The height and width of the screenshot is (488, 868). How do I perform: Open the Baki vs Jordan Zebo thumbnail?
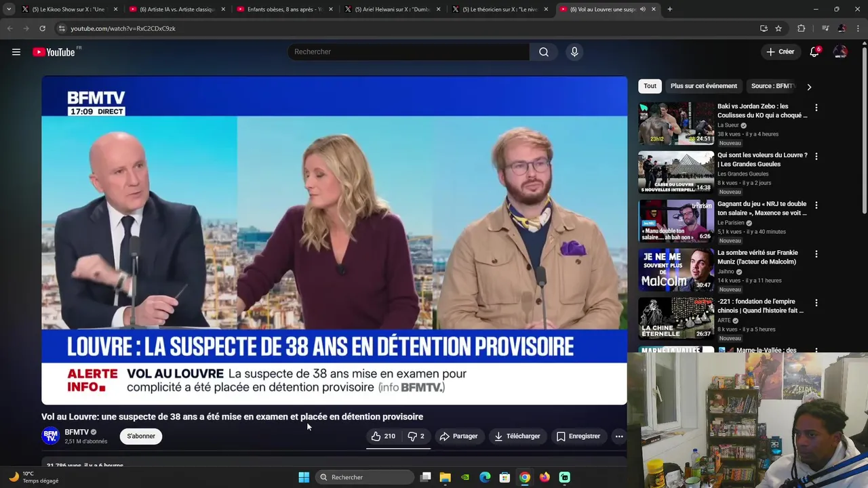[676, 123]
